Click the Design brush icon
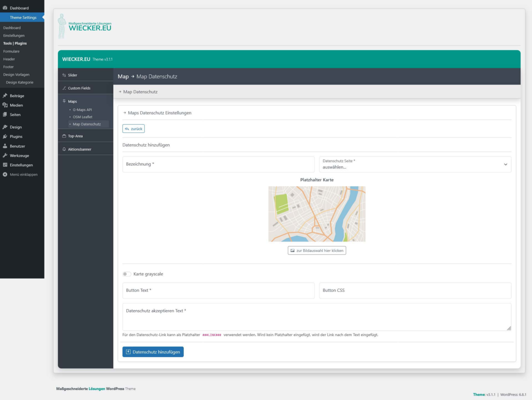Viewport: 532px width, 400px height. pos(5,127)
